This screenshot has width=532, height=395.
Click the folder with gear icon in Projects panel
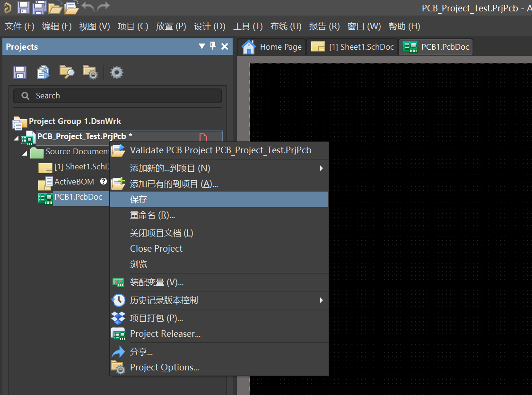point(91,72)
